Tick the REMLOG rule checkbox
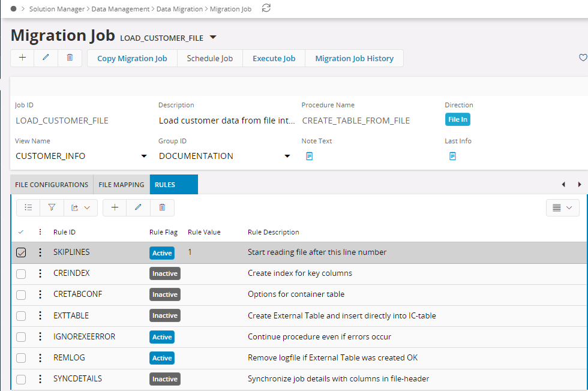The width and height of the screenshot is (588, 391). coord(21,358)
